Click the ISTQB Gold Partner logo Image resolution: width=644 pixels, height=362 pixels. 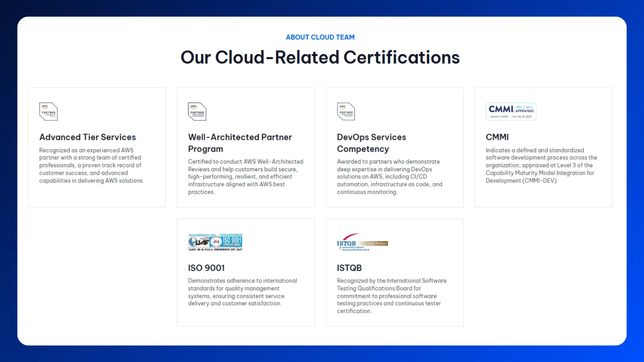[x=362, y=242]
